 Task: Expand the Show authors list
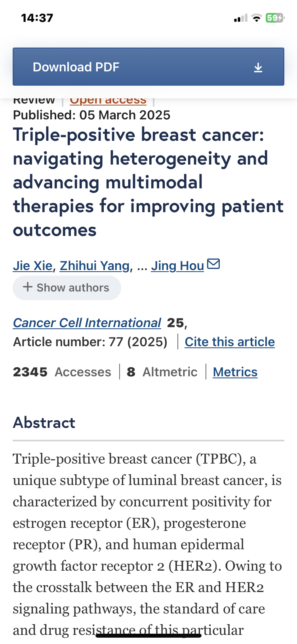click(x=67, y=287)
